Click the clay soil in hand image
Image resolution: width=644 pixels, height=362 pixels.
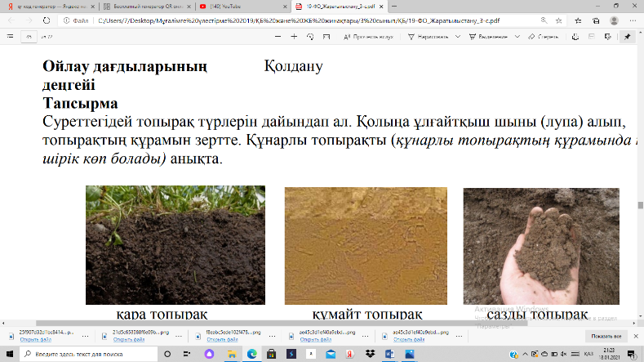tap(541, 246)
